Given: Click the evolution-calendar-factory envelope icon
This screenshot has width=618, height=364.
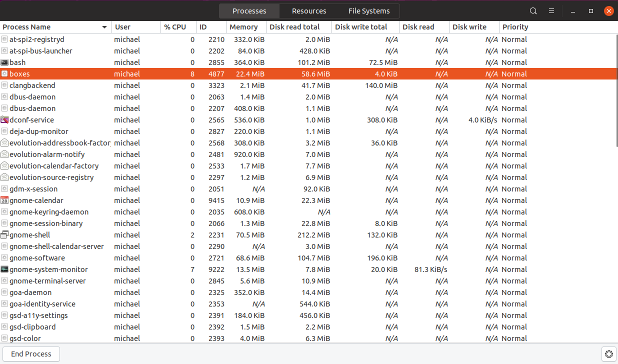Looking at the screenshot, I should pos(4,166).
